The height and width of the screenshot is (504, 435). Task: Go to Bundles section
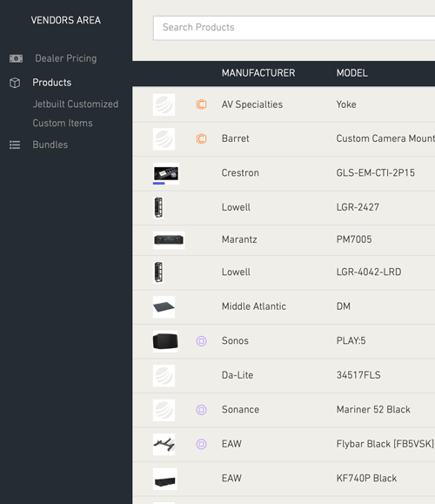click(x=50, y=144)
